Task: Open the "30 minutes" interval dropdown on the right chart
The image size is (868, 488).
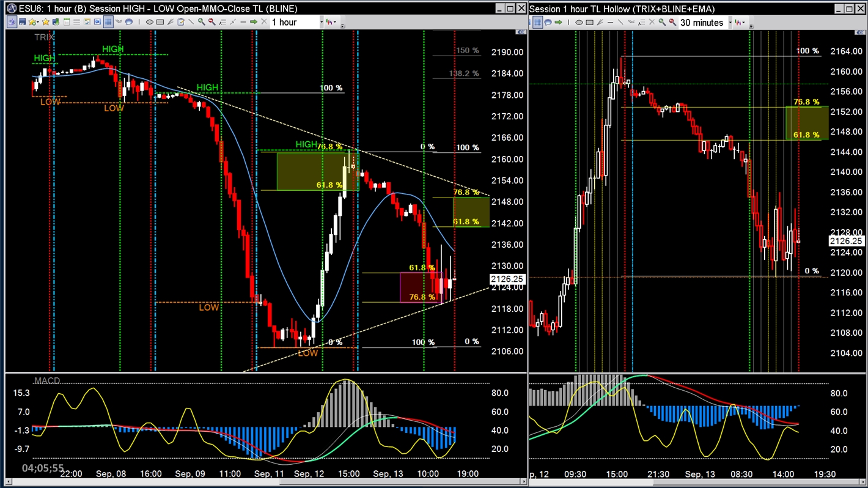Action: 730,23
